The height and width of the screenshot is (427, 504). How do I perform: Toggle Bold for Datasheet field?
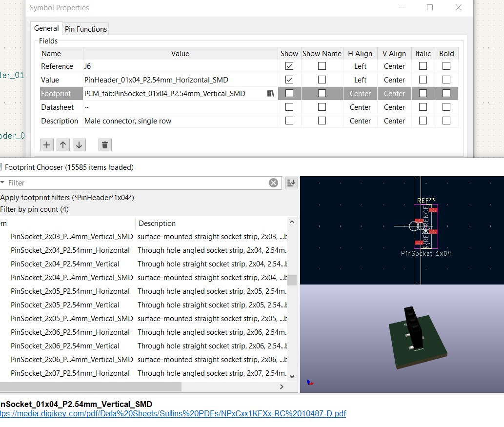click(x=446, y=107)
